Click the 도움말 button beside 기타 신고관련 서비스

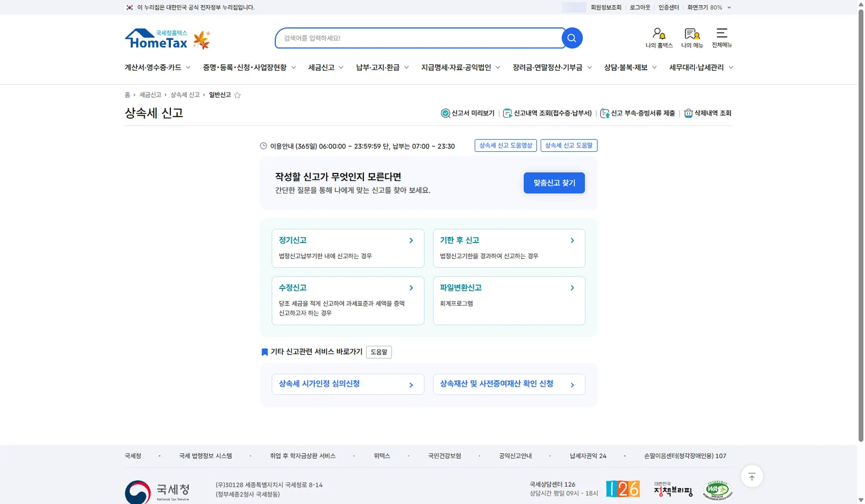pos(379,352)
